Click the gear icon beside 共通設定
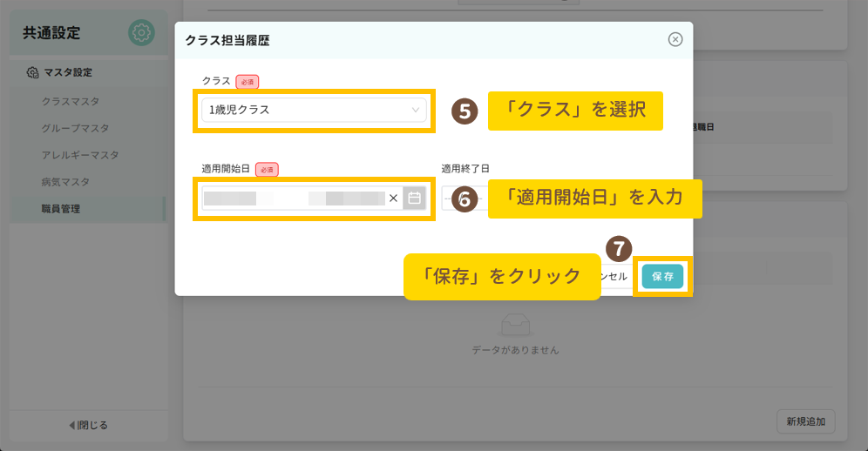The width and height of the screenshot is (868, 451). coord(141,33)
